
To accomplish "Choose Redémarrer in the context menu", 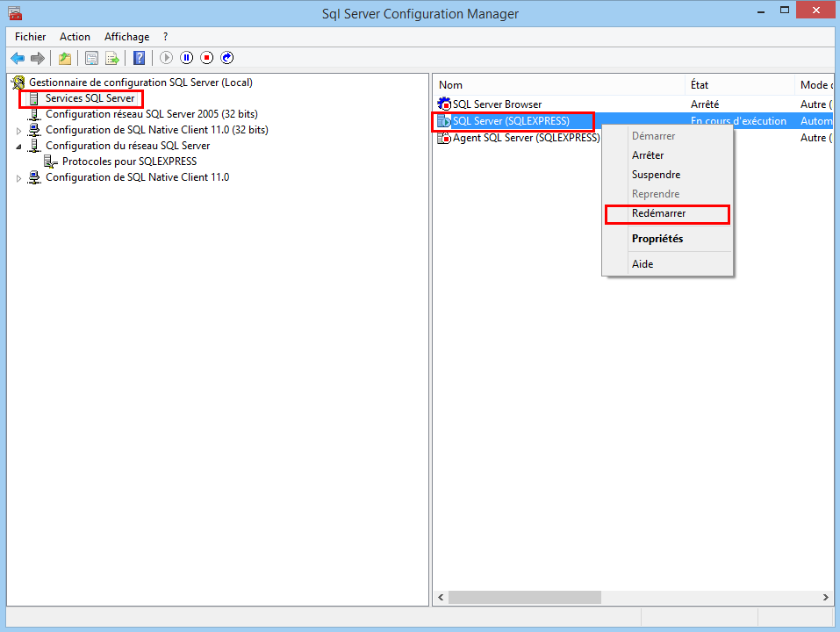I will pos(667,213).
